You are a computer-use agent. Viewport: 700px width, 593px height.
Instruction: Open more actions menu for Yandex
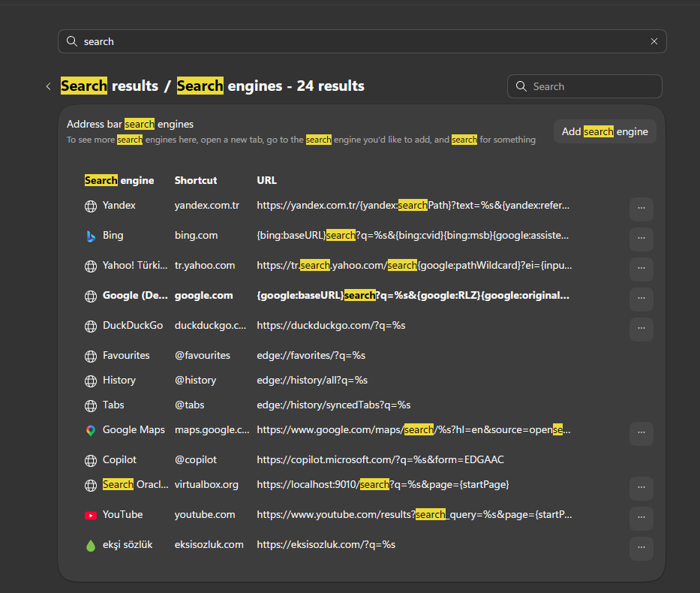click(641, 209)
